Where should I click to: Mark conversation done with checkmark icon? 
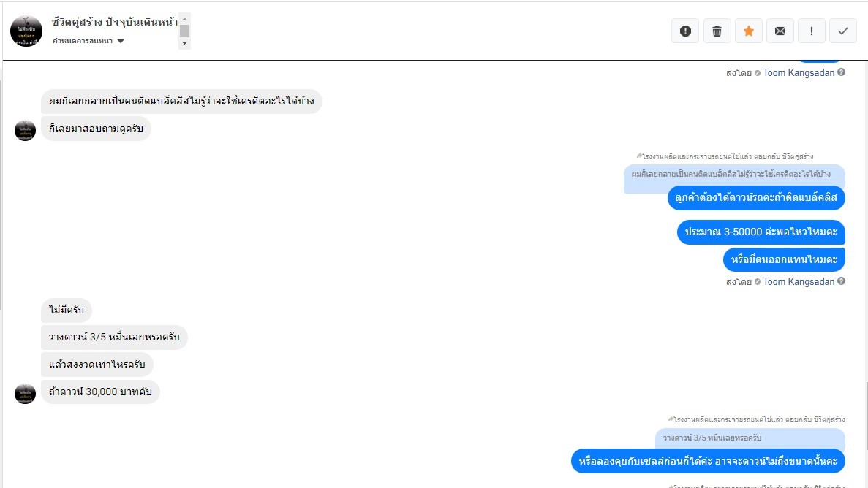click(x=843, y=31)
